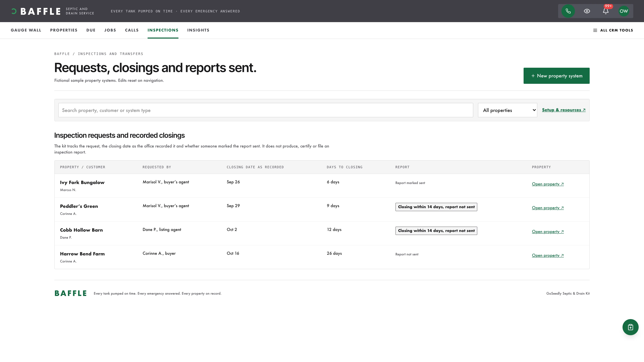The width and height of the screenshot is (644, 362).
Task: Go to the Gauge Wall tab
Action: click(x=26, y=30)
